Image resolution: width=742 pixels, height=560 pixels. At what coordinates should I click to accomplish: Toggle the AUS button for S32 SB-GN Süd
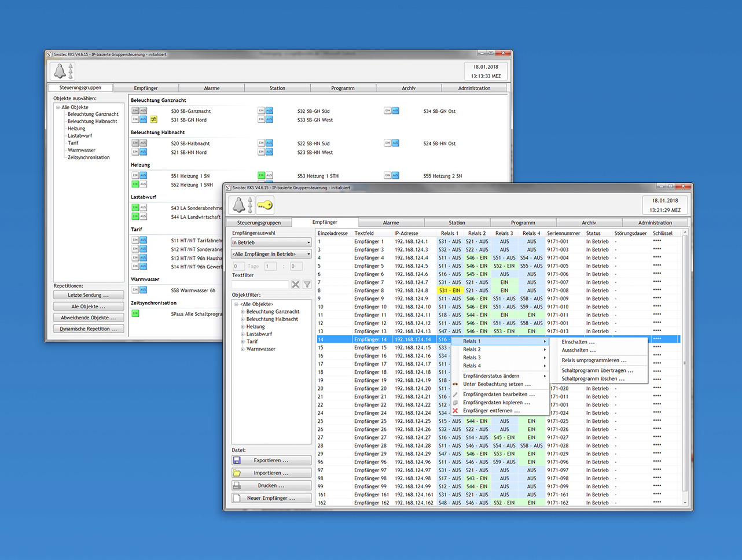pos(269,110)
